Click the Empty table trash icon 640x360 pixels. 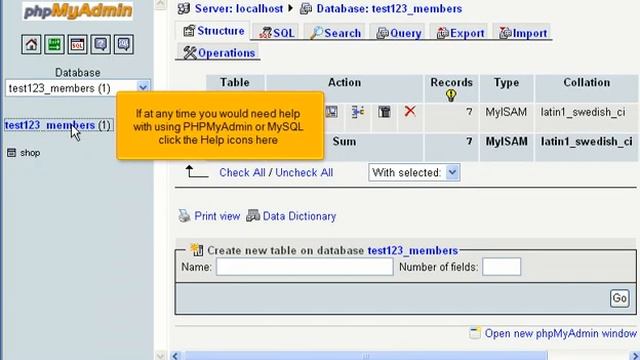click(x=384, y=111)
